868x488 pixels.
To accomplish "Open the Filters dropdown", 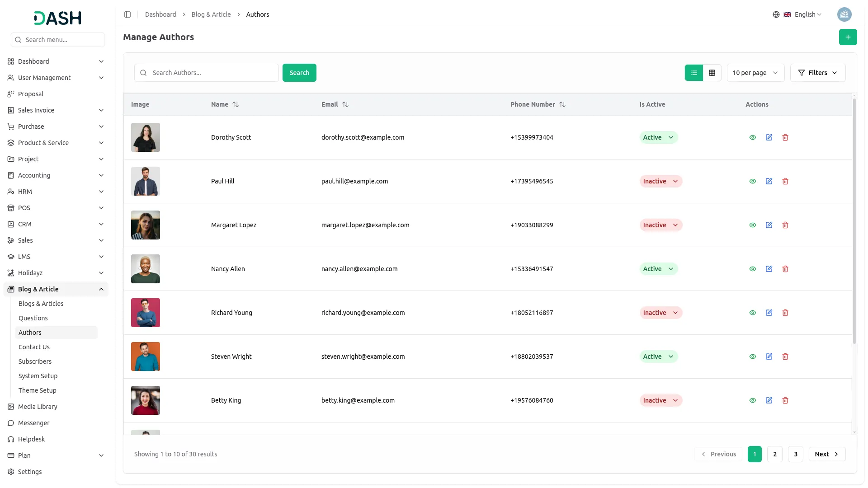I will pos(817,73).
